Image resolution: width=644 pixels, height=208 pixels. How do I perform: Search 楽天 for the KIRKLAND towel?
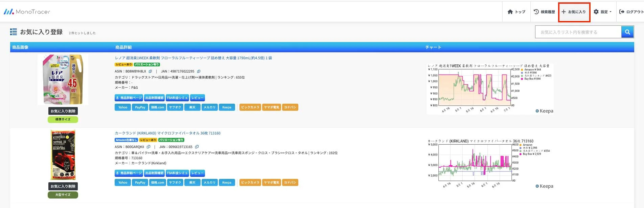[192, 183]
